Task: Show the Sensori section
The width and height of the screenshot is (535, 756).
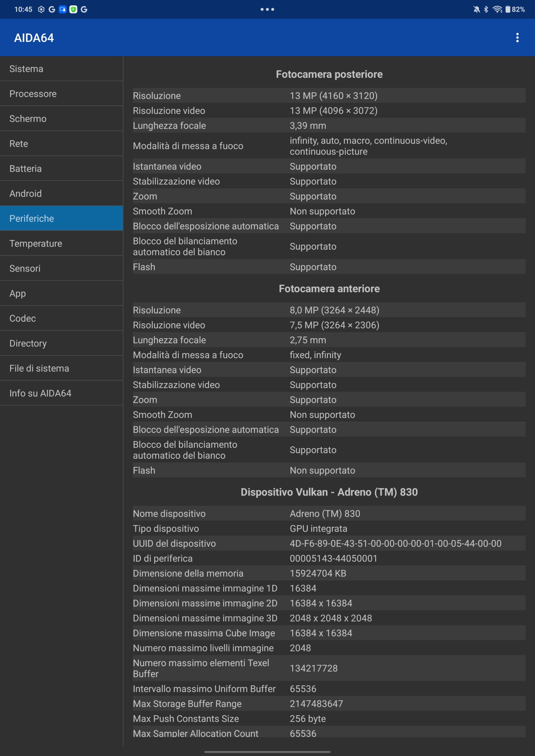Action: coord(61,268)
